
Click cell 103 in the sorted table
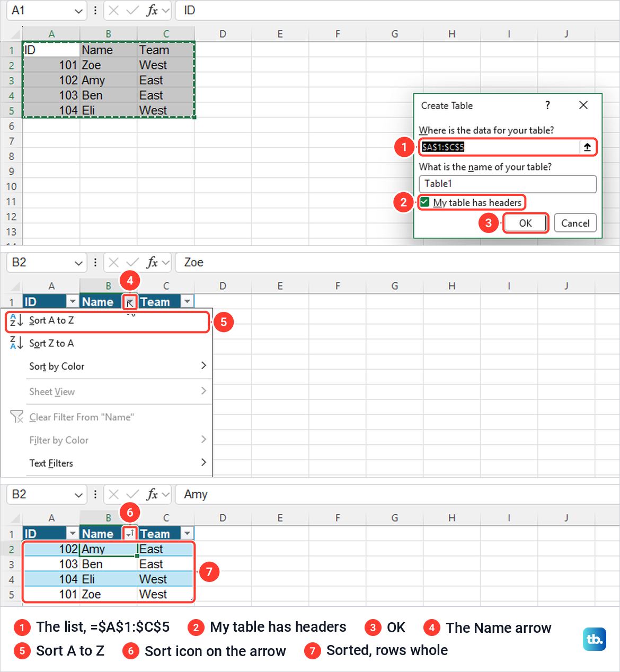click(x=51, y=564)
